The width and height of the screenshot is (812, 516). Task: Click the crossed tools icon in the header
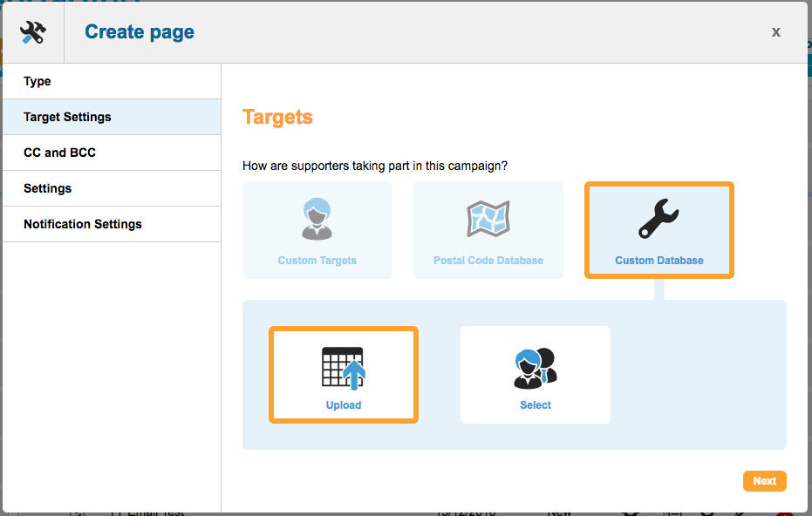click(x=33, y=32)
